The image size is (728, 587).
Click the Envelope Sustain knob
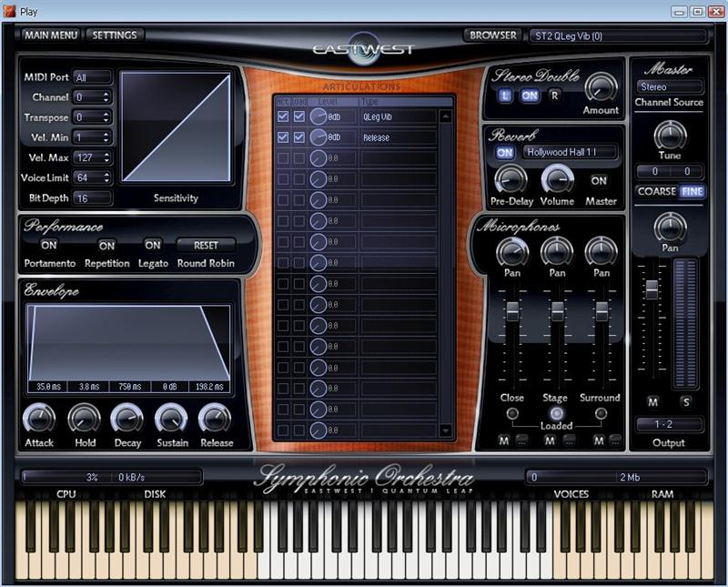click(x=171, y=419)
